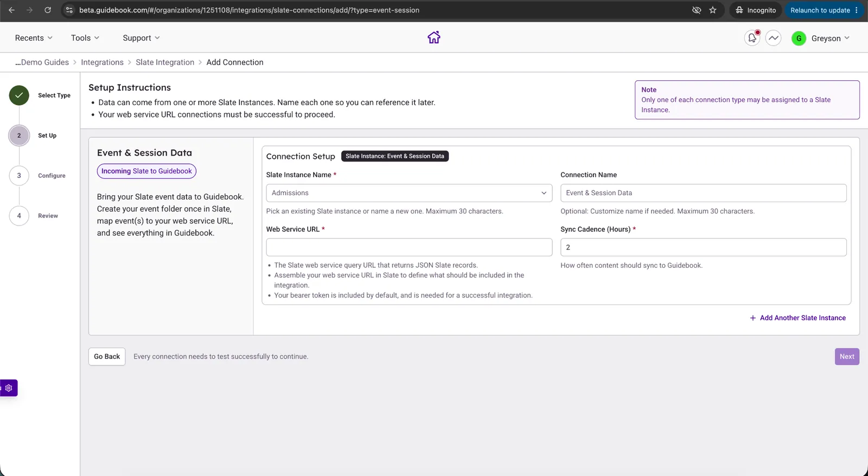Open the Tools menu
Screen dimensions: 868x476
point(85,38)
